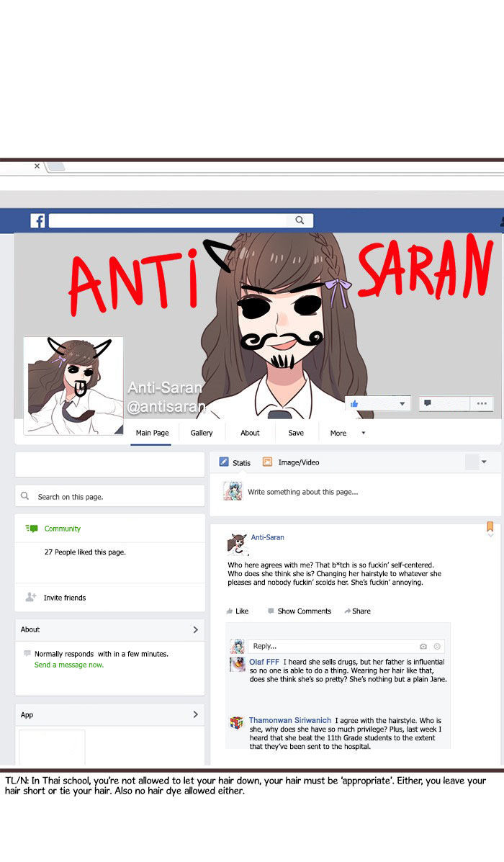
Task: Click the Image/Video composer icon
Action: (x=267, y=462)
